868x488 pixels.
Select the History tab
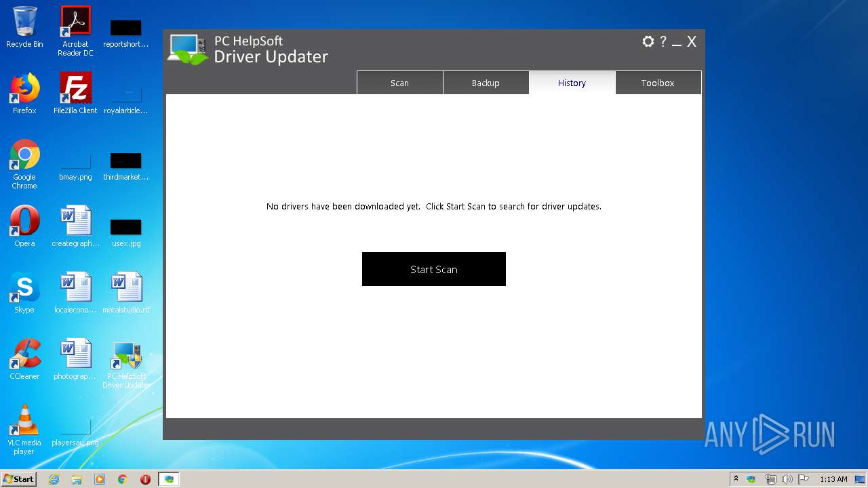(x=572, y=83)
